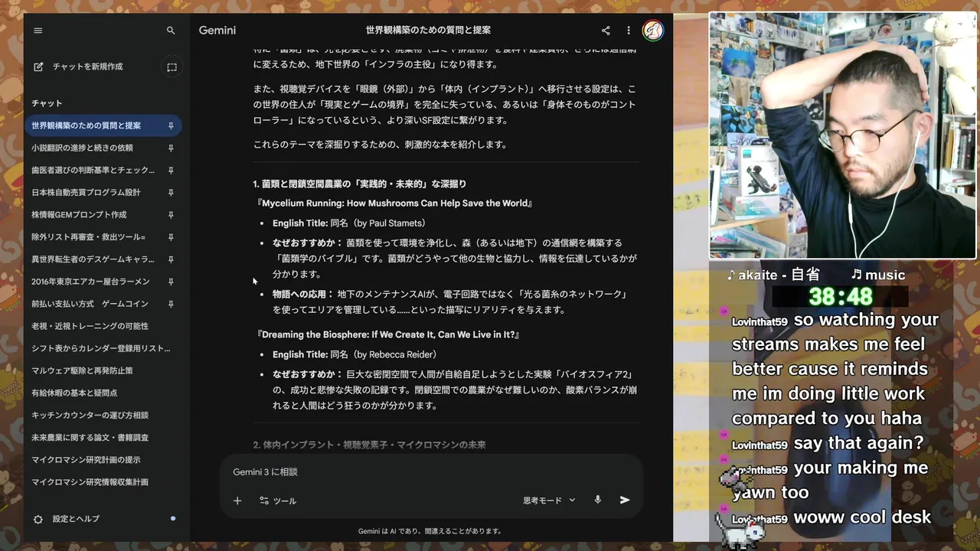
Task: Click heading 2. 体内インプラント・視聴覚素子
Action: tap(370, 445)
